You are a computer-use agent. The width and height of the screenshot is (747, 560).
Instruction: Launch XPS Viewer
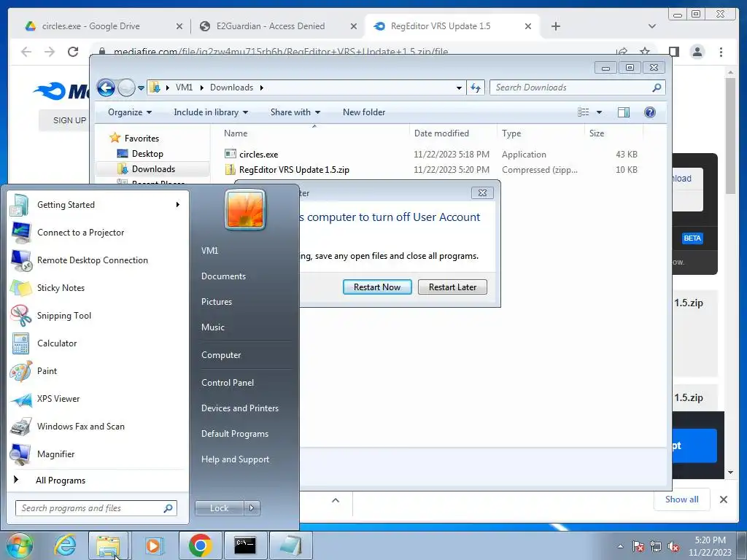point(98,399)
